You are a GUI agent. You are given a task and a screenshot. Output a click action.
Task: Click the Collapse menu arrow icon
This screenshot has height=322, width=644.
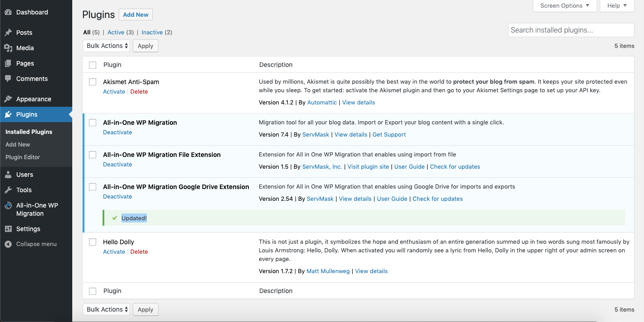(8, 244)
